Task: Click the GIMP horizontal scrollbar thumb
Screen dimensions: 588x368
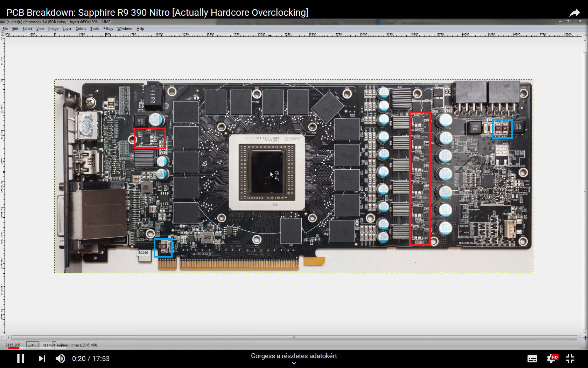Action: point(294,338)
